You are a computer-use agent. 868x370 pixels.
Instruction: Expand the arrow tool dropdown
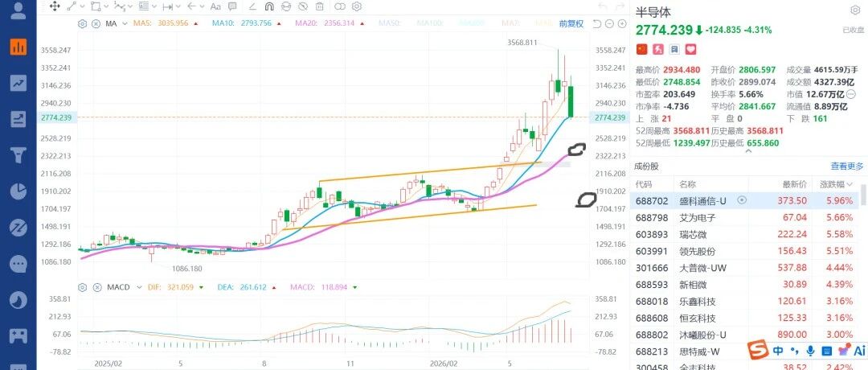(203, 6)
